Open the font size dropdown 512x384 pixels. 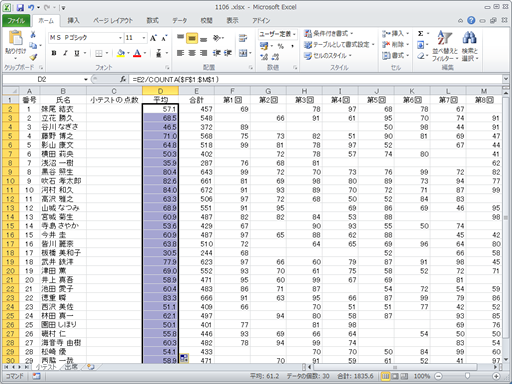(x=144, y=38)
